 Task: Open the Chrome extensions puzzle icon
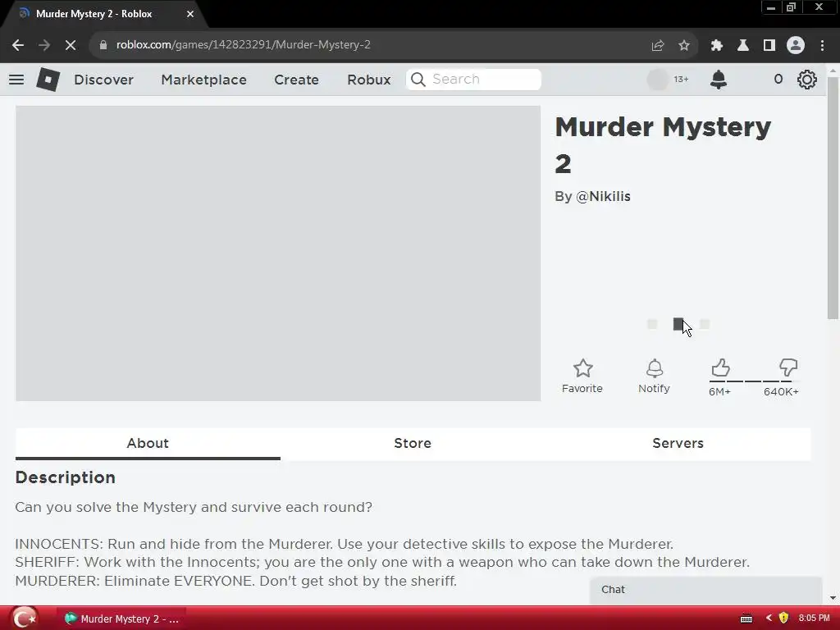(x=716, y=46)
